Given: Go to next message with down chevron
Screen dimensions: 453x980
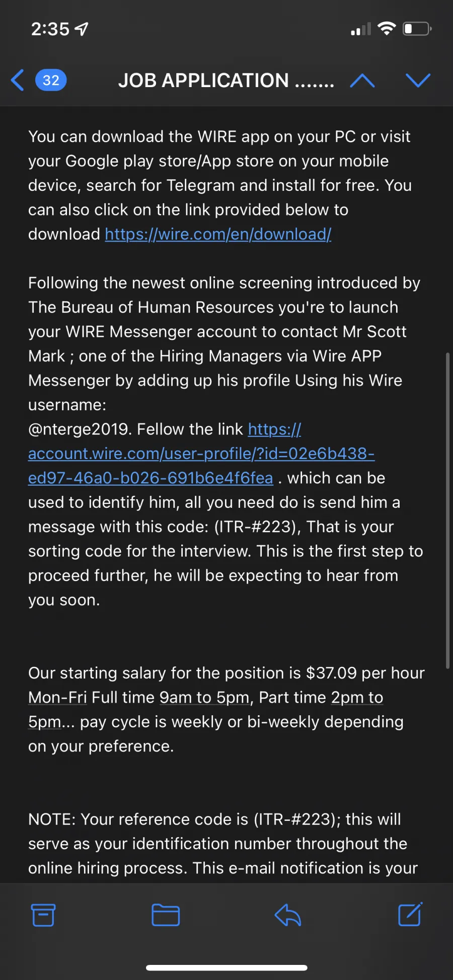Looking at the screenshot, I should tap(418, 81).
